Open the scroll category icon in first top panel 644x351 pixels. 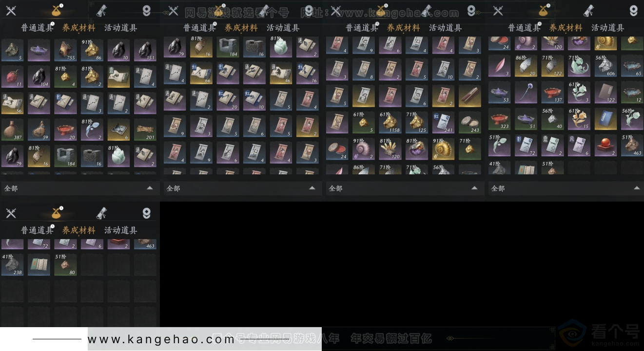(x=101, y=10)
